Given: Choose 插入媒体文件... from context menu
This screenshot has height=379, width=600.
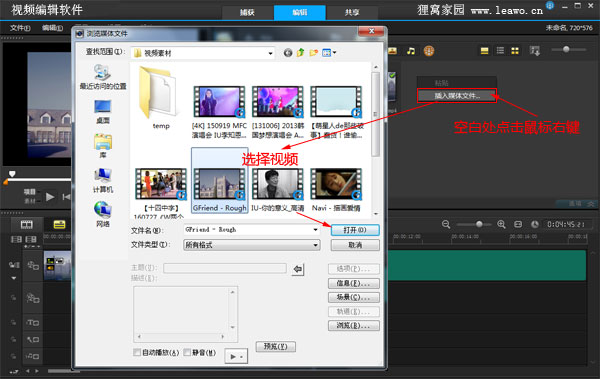Looking at the screenshot, I should click(457, 96).
